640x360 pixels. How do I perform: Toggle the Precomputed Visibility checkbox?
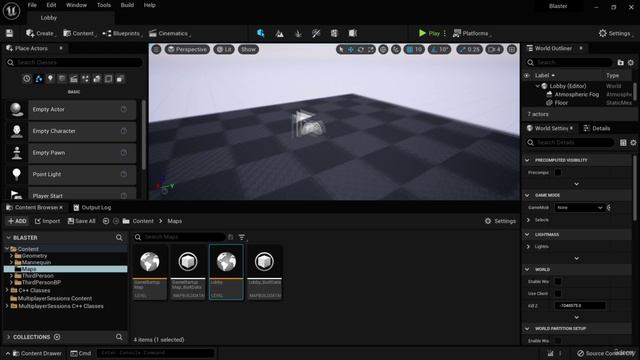tap(558, 172)
